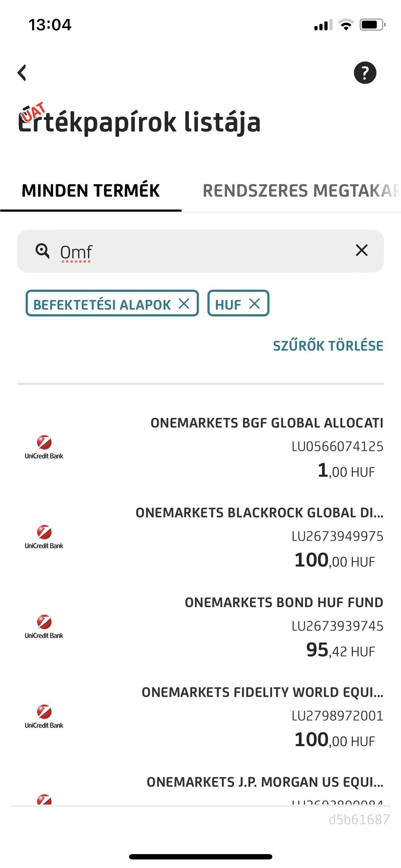Image resolution: width=401 pixels, height=868 pixels.
Task: Tap the search magnifier icon
Action: click(42, 251)
